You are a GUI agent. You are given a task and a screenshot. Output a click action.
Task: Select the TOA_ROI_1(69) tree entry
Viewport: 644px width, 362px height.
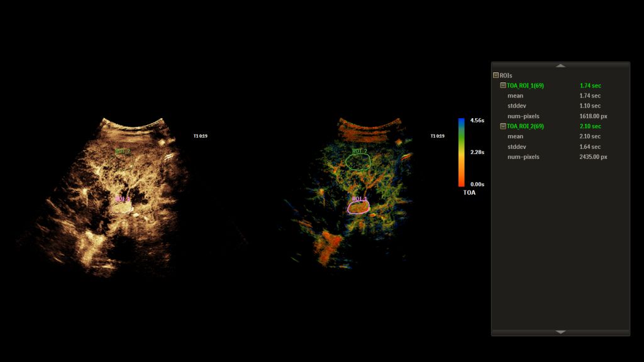pos(525,85)
